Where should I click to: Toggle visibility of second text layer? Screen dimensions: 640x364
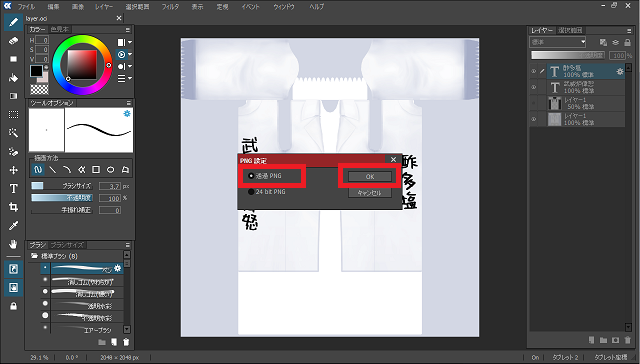pos(533,87)
